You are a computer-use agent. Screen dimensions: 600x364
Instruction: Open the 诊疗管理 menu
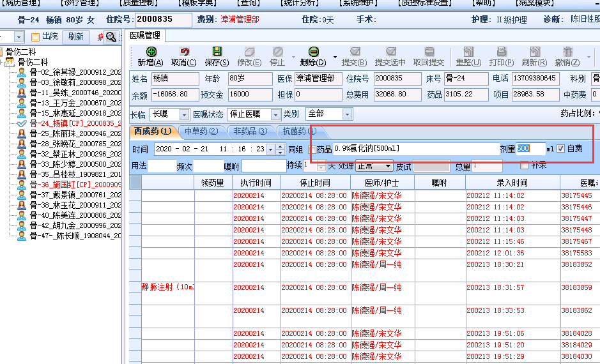point(80,3)
